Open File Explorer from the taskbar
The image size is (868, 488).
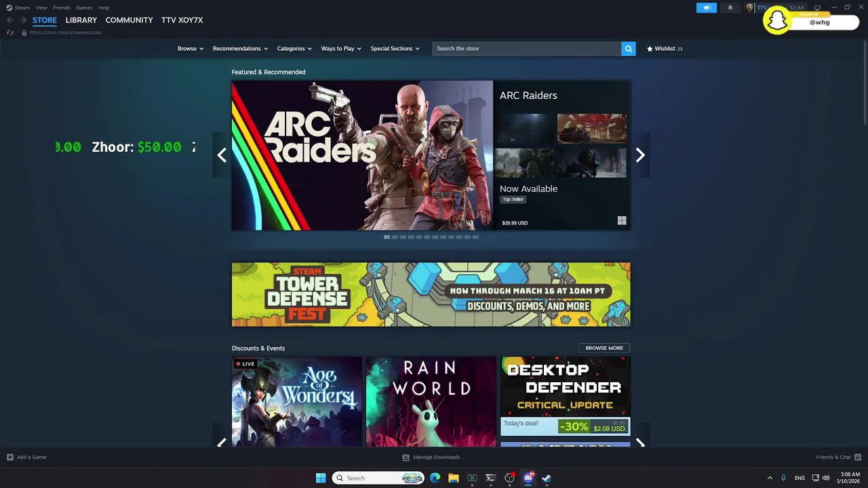(x=454, y=478)
